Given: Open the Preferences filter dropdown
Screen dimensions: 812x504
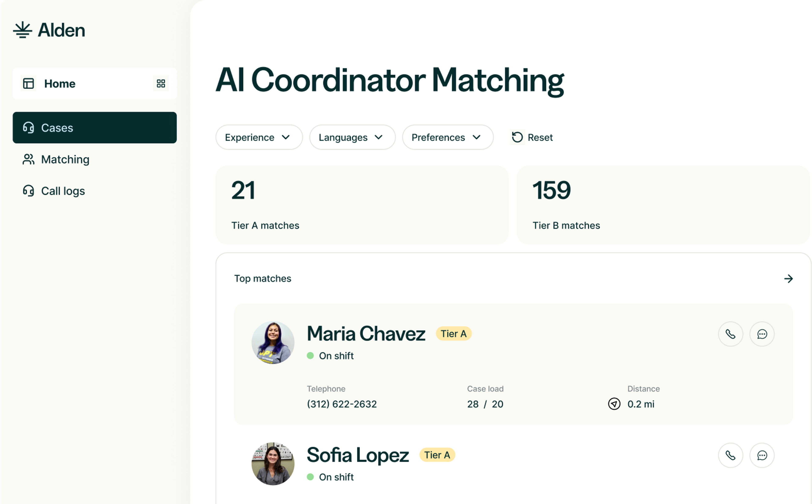Looking at the screenshot, I should tap(447, 137).
